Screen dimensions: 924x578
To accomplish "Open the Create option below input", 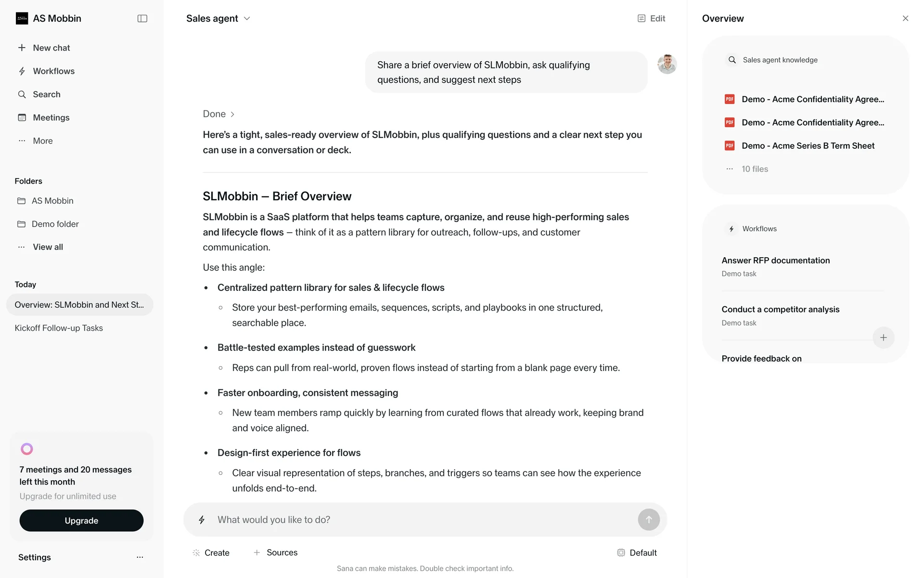I will click(x=211, y=552).
